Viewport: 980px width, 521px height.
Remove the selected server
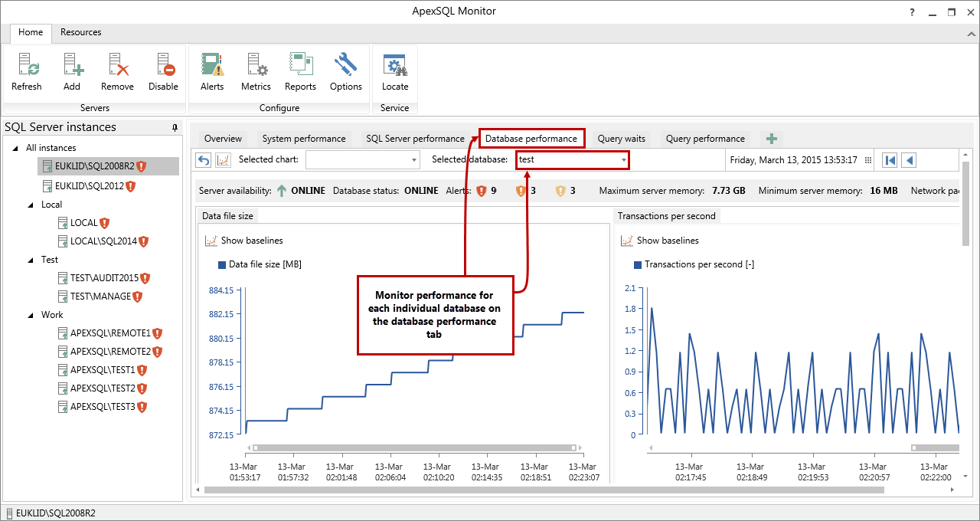pyautogui.click(x=117, y=72)
